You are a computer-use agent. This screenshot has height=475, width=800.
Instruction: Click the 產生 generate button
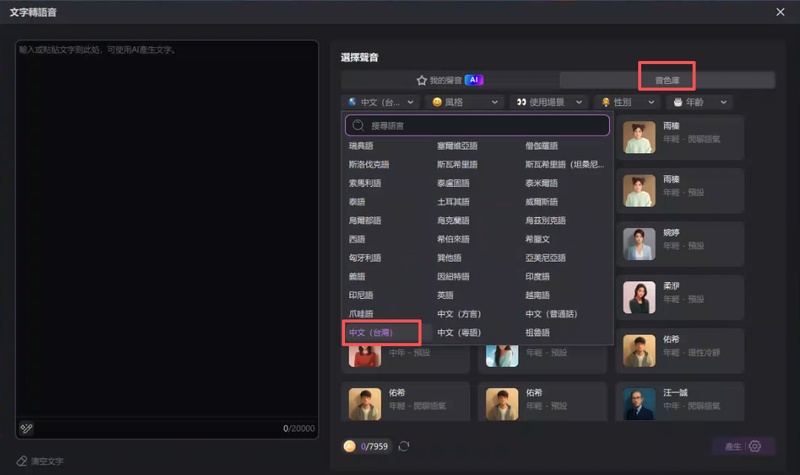pos(733,446)
